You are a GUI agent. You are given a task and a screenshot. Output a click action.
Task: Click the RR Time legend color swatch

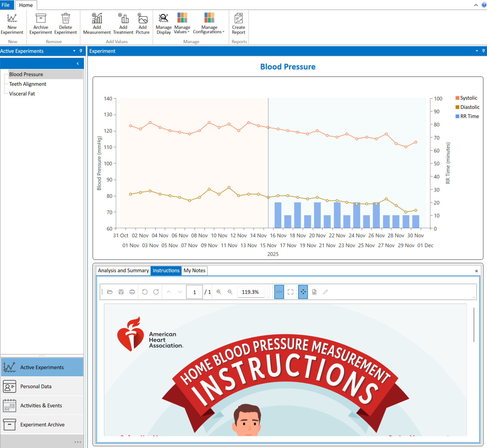pos(457,116)
